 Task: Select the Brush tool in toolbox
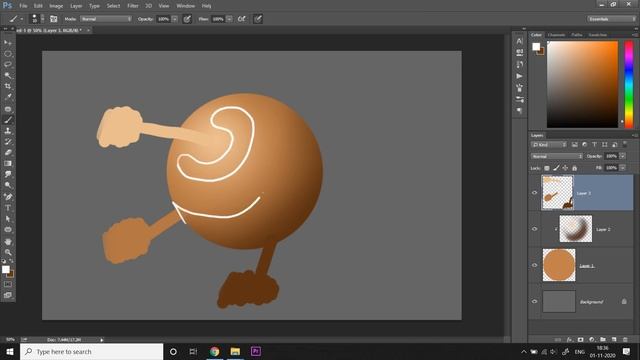pyautogui.click(x=8, y=120)
